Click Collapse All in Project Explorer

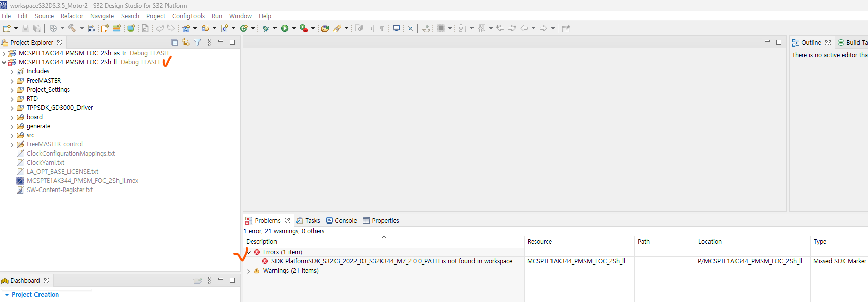coord(175,43)
